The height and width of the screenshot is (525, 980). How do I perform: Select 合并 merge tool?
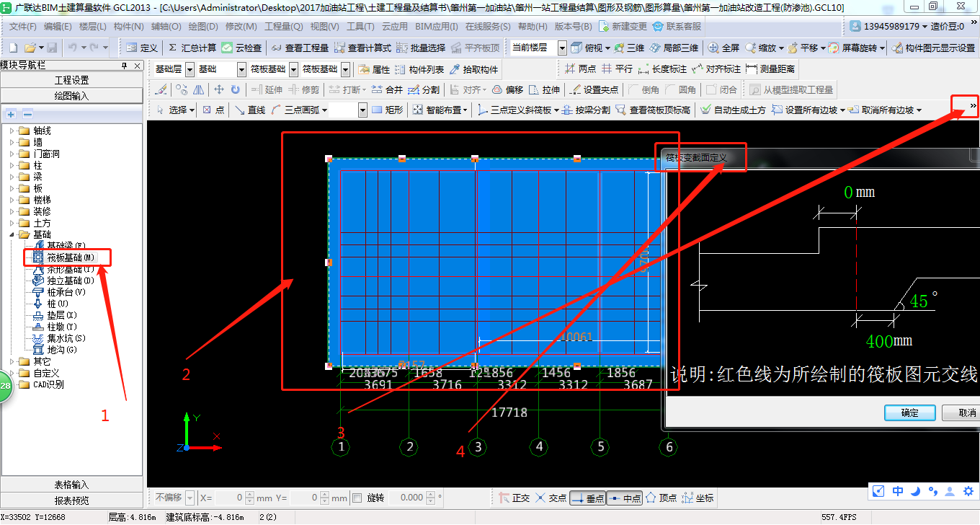pos(388,89)
